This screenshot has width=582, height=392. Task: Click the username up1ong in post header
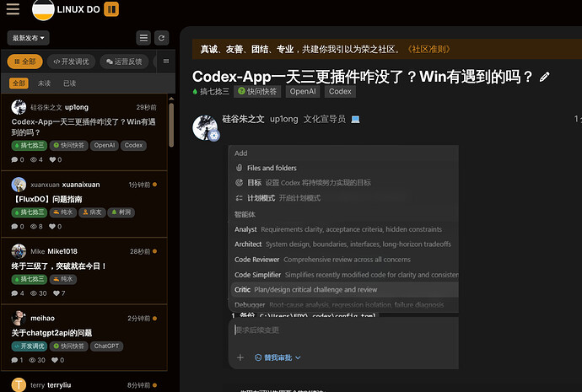tap(284, 119)
